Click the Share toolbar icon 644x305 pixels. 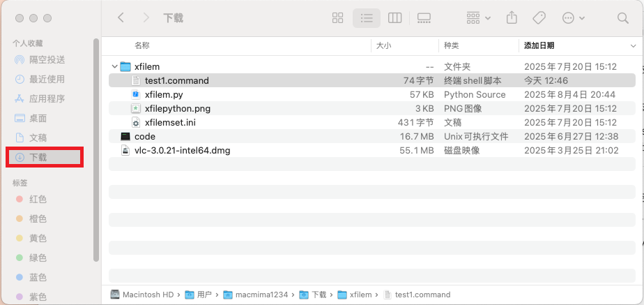coord(512,17)
